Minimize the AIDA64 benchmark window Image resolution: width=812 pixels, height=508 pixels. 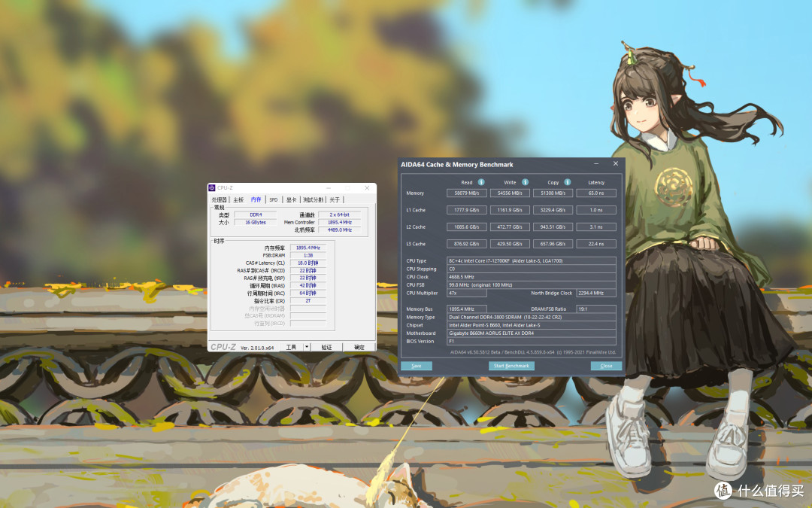(596, 164)
